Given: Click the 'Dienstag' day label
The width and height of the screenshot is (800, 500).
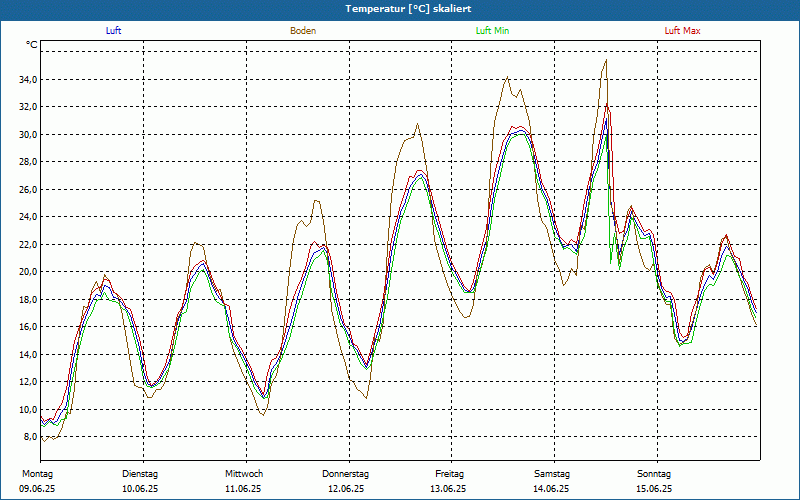Looking at the screenshot, I should click(140, 474).
